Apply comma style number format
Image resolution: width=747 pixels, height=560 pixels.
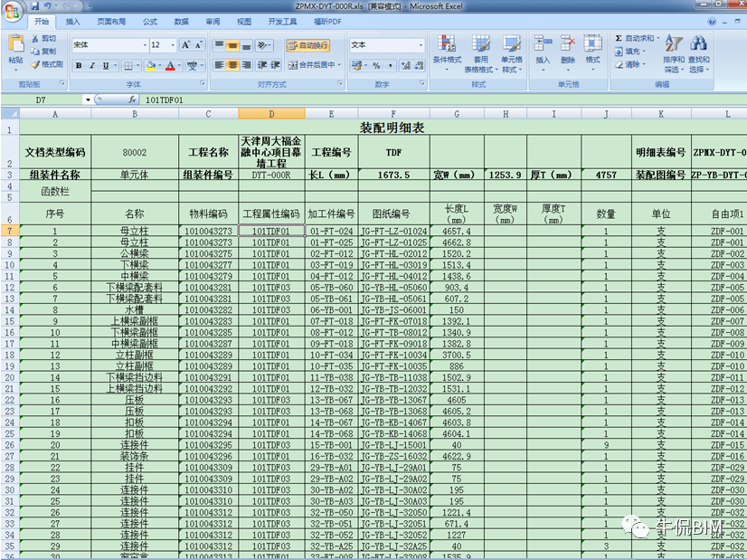tap(391, 66)
